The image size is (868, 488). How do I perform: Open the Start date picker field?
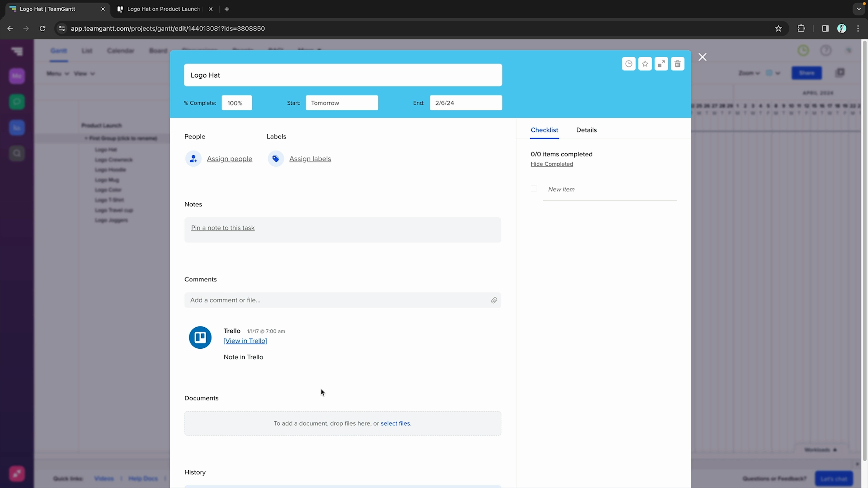(342, 103)
